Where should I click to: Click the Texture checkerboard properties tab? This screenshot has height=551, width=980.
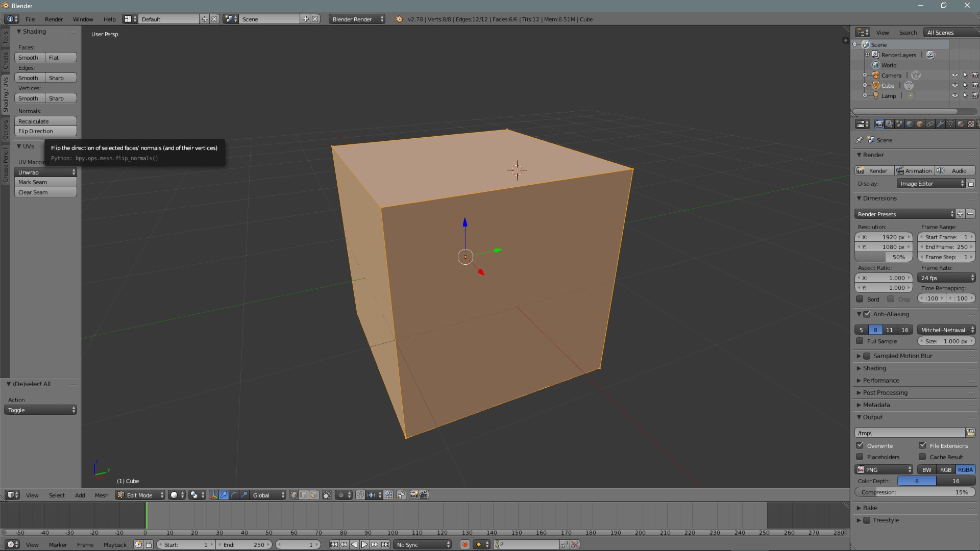coord(970,124)
